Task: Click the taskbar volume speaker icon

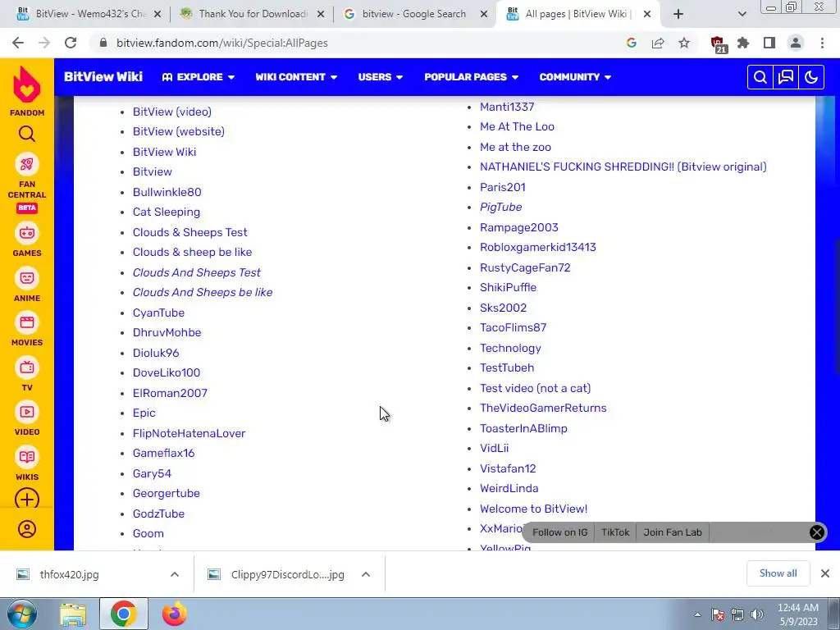Action: (x=757, y=614)
